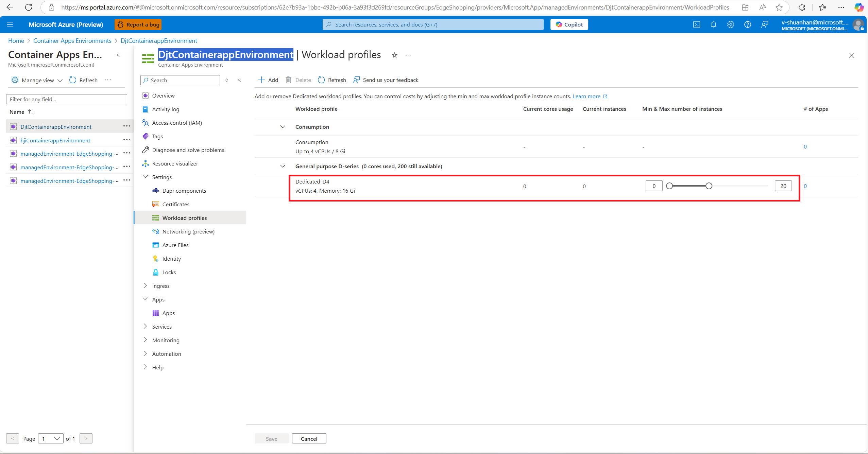The height and width of the screenshot is (454, 868).
Task: Open Container Apps Environments breadcrumb
Action: coord(72,41)
